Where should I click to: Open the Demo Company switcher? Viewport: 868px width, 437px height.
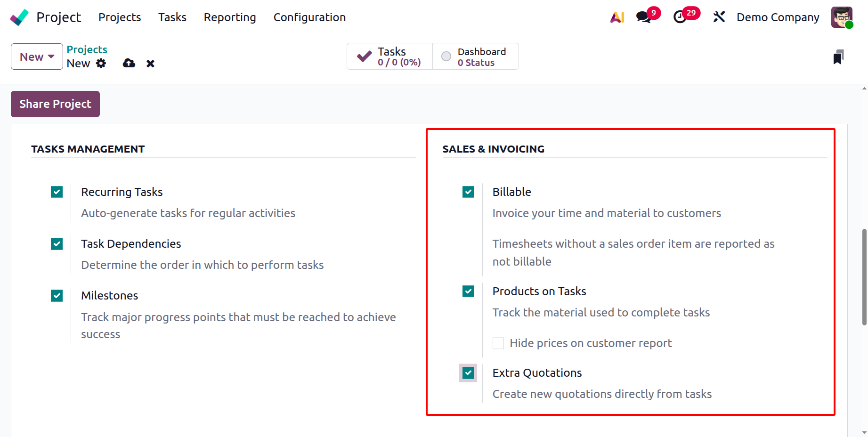click(x=778, y=17)
